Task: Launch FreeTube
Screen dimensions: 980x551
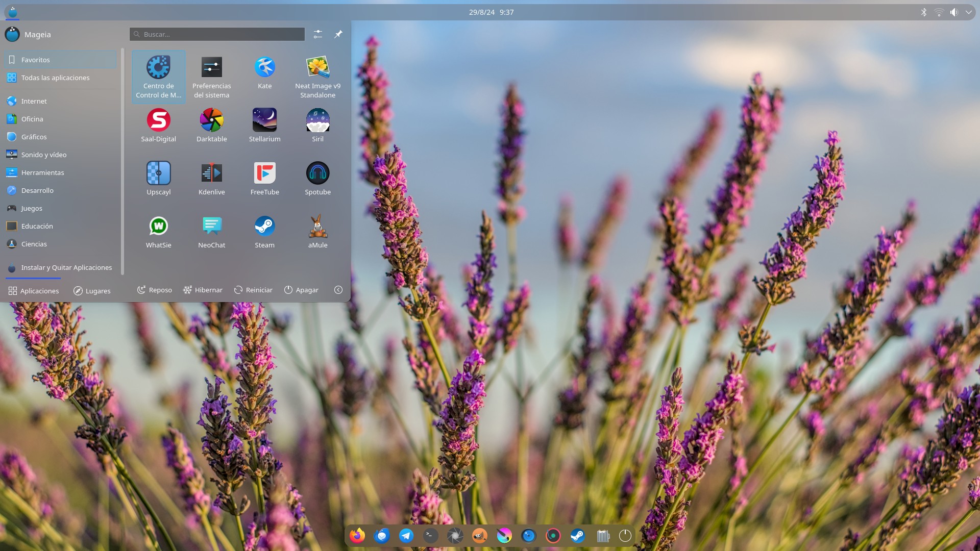Action: [264, 179]
